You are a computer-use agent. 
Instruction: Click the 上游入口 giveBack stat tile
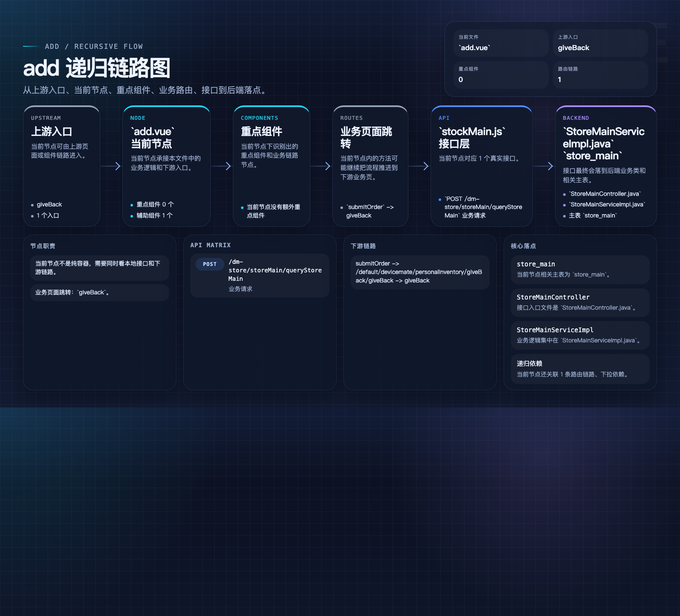click(600, 43)
